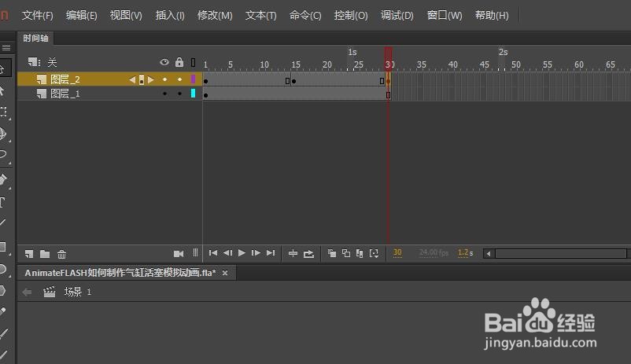Screen dimensions: 631x364
Task: Open modify markers icon
Action: click(375, 253)
